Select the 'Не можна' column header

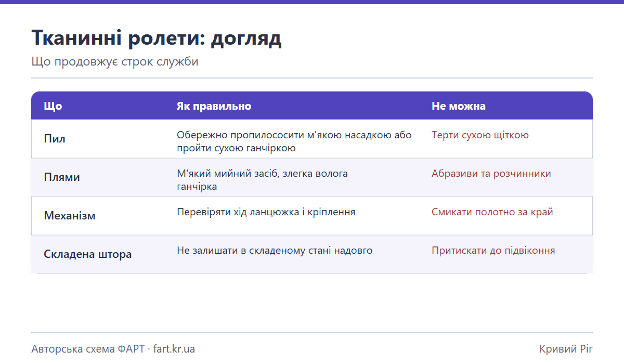point(459,106)
